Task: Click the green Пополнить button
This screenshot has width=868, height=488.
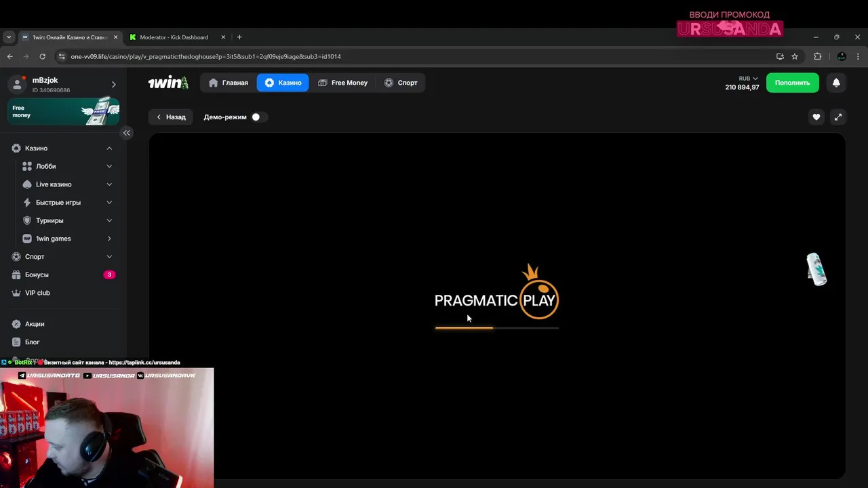Action: 793,83
